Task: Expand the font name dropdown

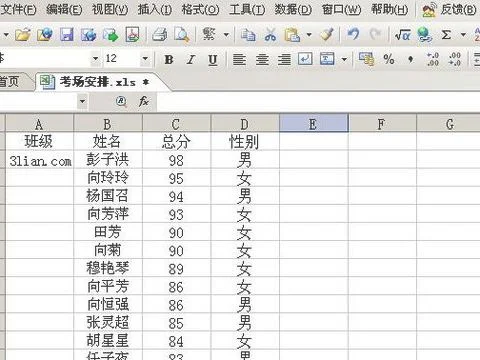Action: [95, 59]
